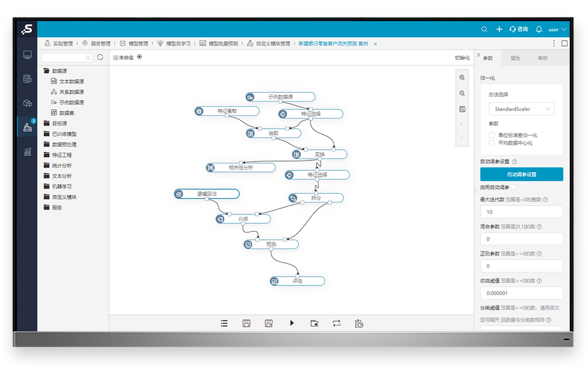Open the StandardScaler method dropdown
Image resolution: width=588 pixels, height=376 pixels.
(521, 109)
